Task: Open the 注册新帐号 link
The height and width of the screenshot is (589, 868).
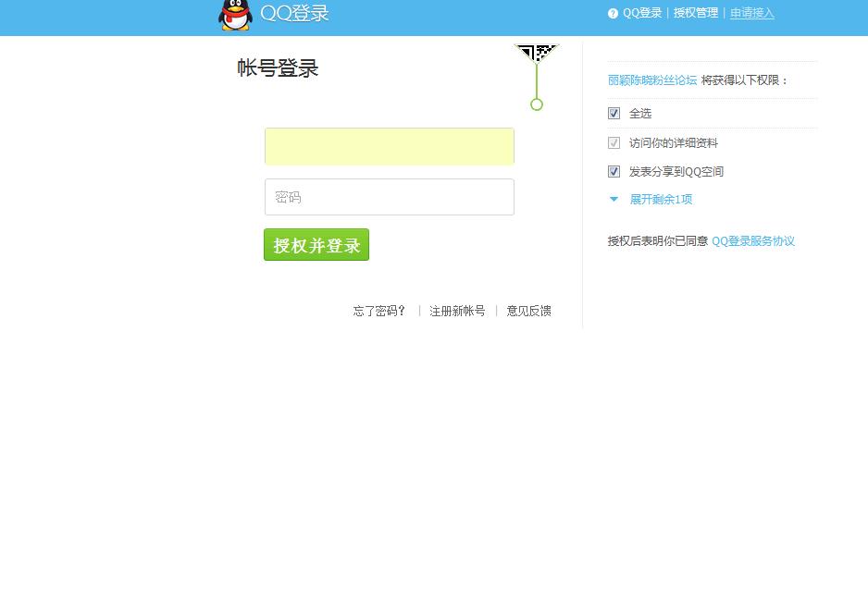Action: pos(457,311)
